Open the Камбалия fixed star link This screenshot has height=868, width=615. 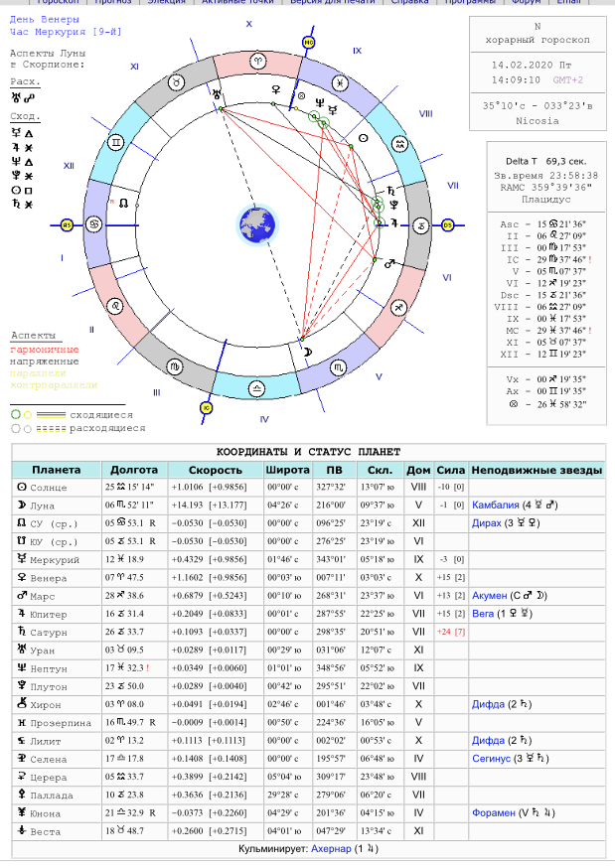point(496,505)
